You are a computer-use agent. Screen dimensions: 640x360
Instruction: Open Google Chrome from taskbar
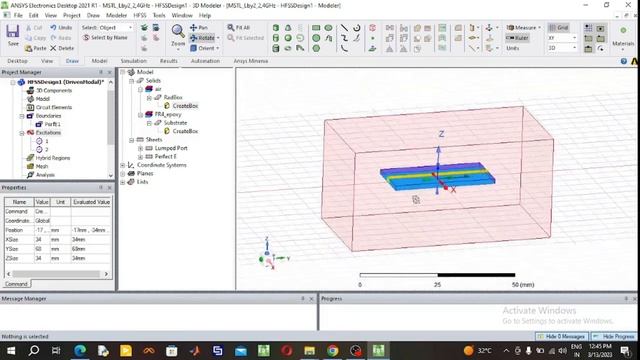point(333,351)
